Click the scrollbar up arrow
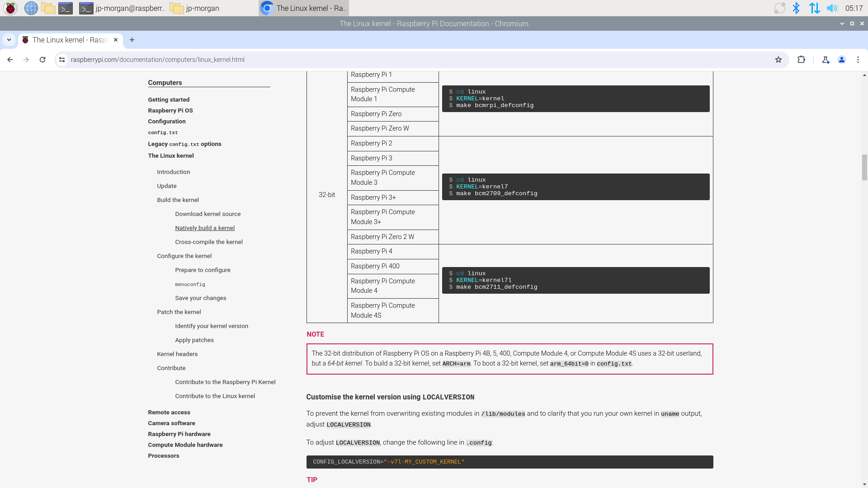Viewport: 868px width, 488px height. 864,75
